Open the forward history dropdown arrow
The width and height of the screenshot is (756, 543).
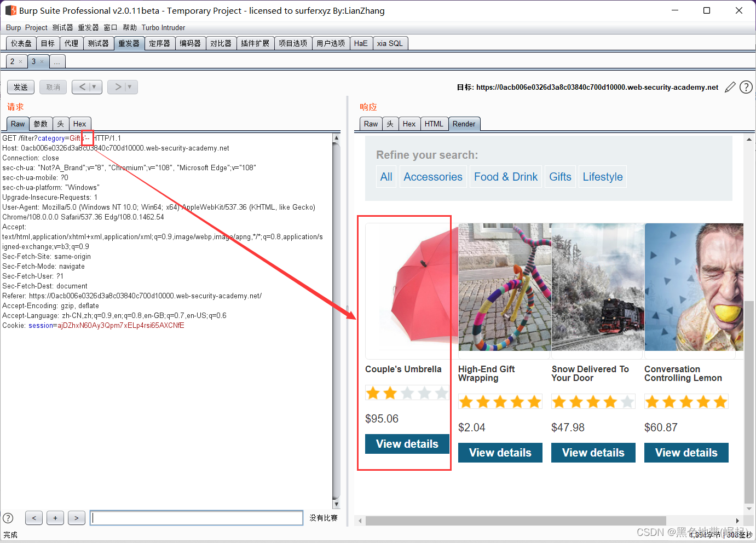coord(130,87)
